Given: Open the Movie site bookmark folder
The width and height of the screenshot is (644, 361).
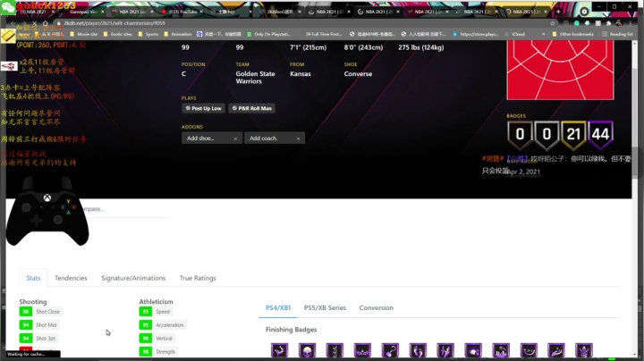Looking at the screenshot, I should (84, 34).
